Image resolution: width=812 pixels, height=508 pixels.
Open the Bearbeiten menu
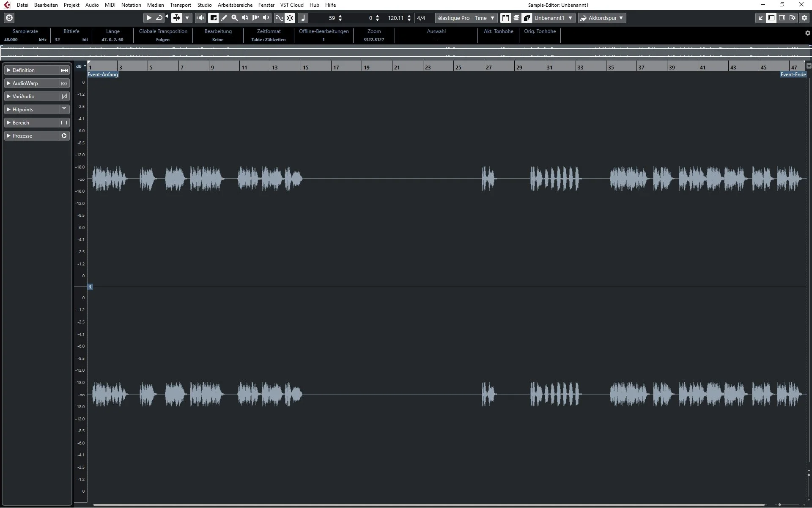[x=46, y=5]
